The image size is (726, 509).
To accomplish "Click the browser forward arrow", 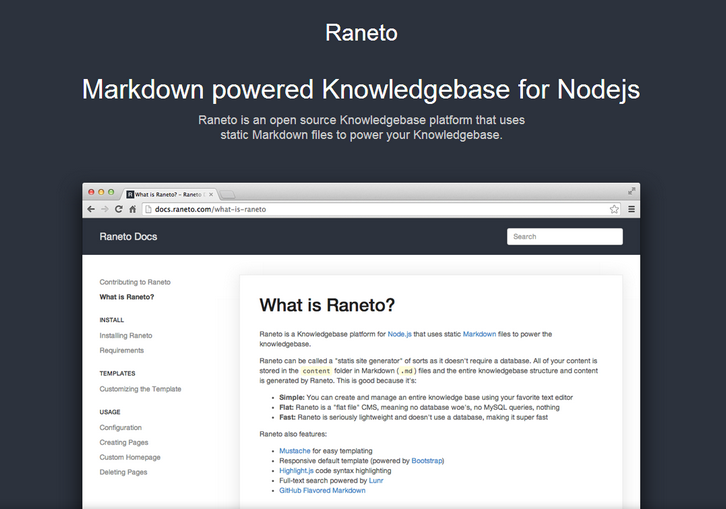I will pos(104,209).
